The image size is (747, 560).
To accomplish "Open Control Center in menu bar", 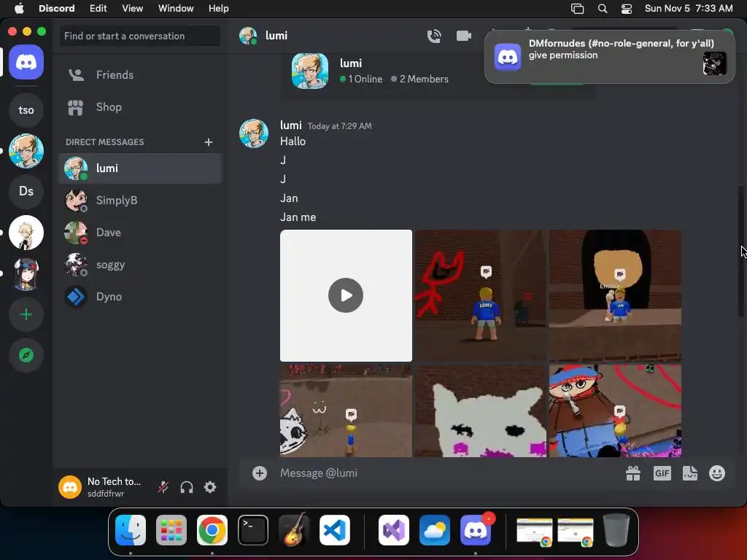I will pyautogui.click(x=627, y=9).
